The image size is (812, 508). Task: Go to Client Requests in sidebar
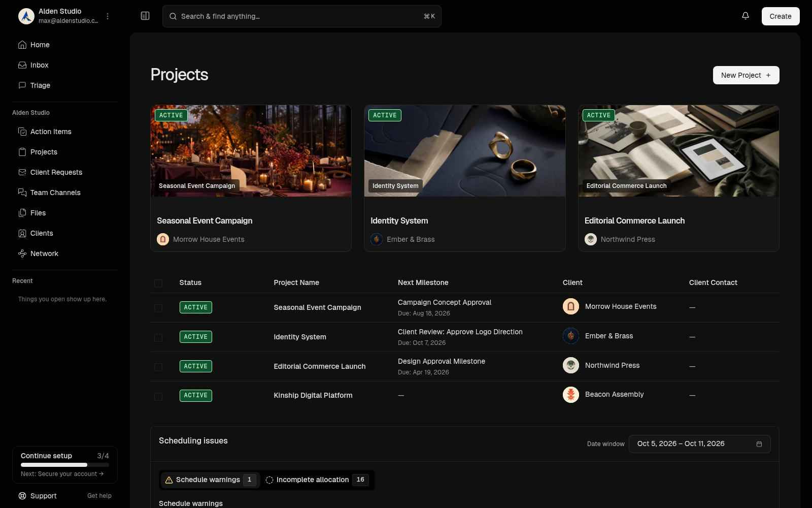click(x=65, y=172)
